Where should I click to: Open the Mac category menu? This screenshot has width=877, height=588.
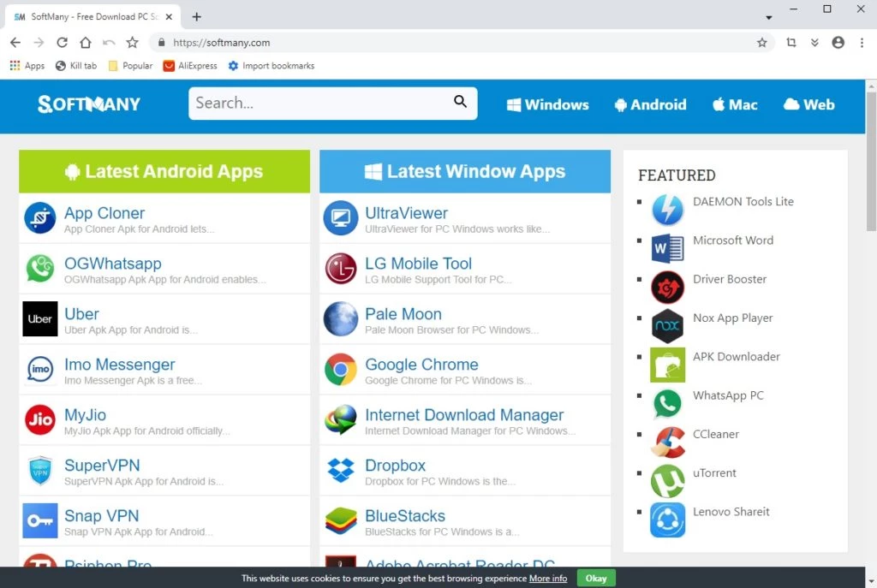735,104
